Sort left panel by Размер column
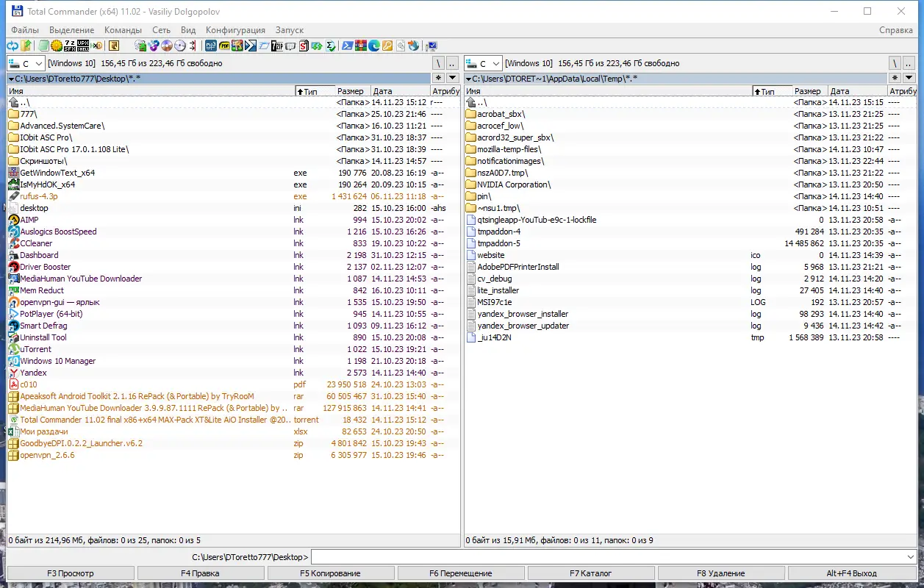 pos(353,91)
